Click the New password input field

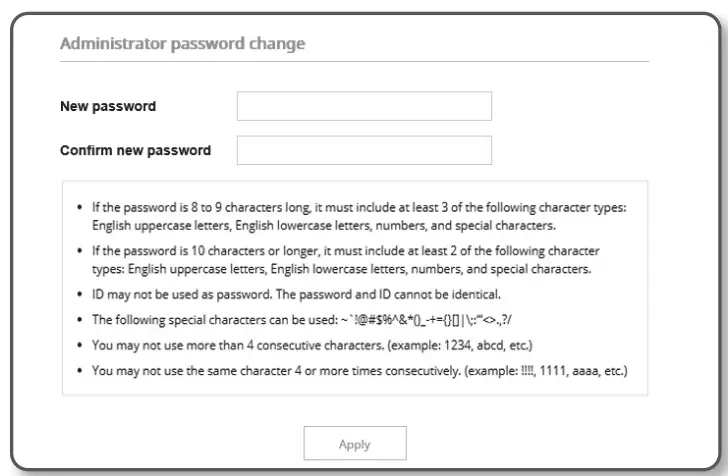coord(364,106)
